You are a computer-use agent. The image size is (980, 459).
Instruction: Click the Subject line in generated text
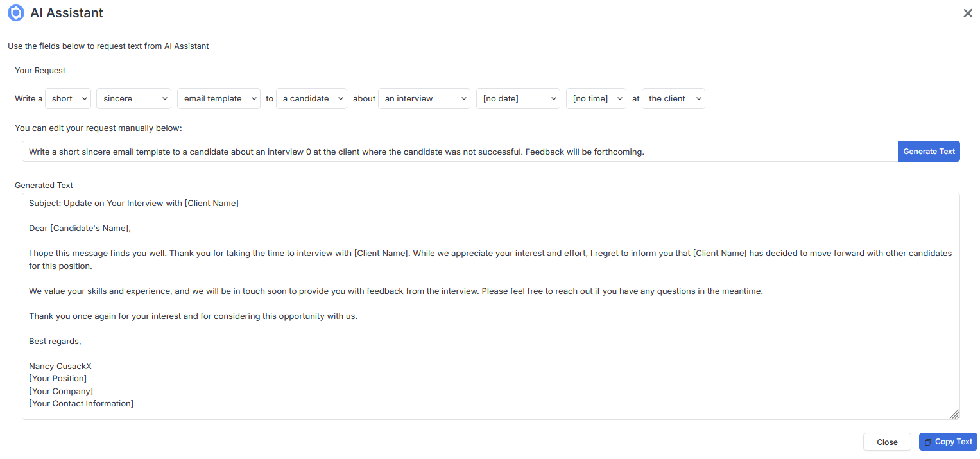133,204
